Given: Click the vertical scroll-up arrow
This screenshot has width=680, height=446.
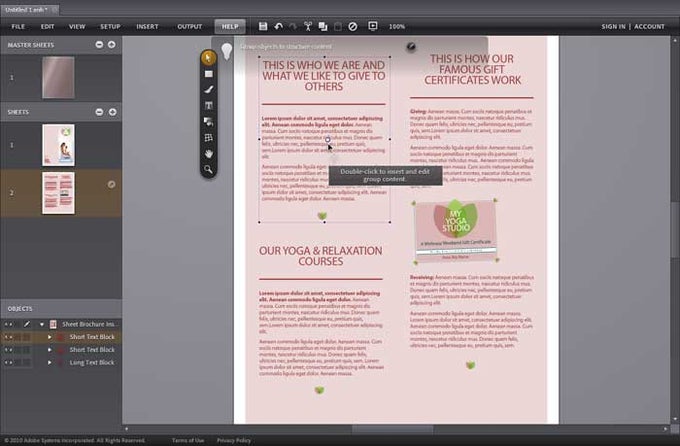Looking at the screenshot, I should click(675, 41).
